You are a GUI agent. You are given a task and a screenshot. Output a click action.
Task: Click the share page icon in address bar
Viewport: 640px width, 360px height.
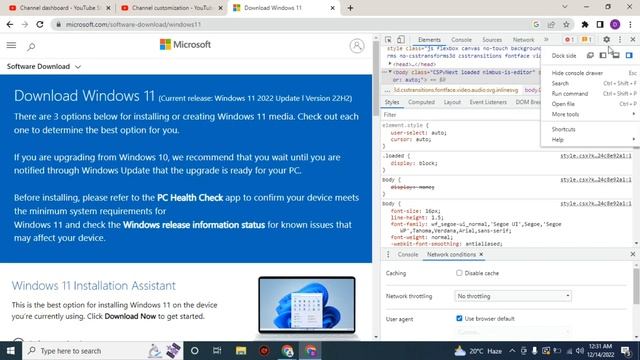(x=551, y=24)
